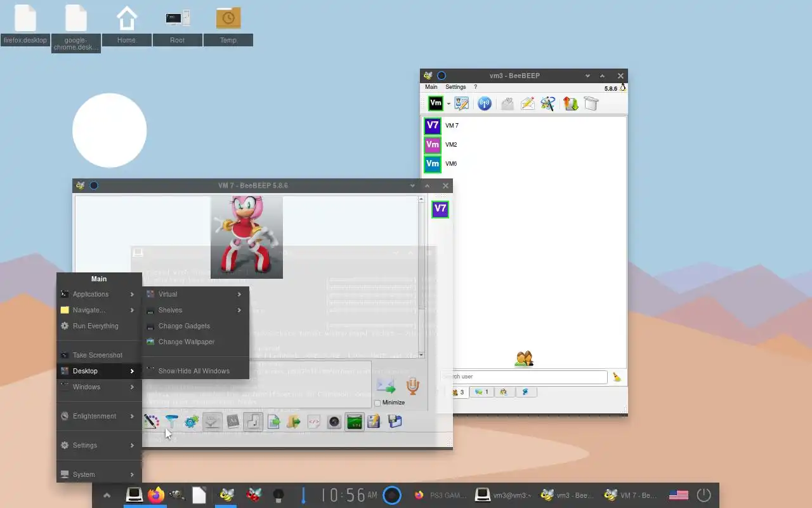The width and height of the screenshot is (812, 508).
Task: Click the code snippet </> icon
Action: [313, 422]
